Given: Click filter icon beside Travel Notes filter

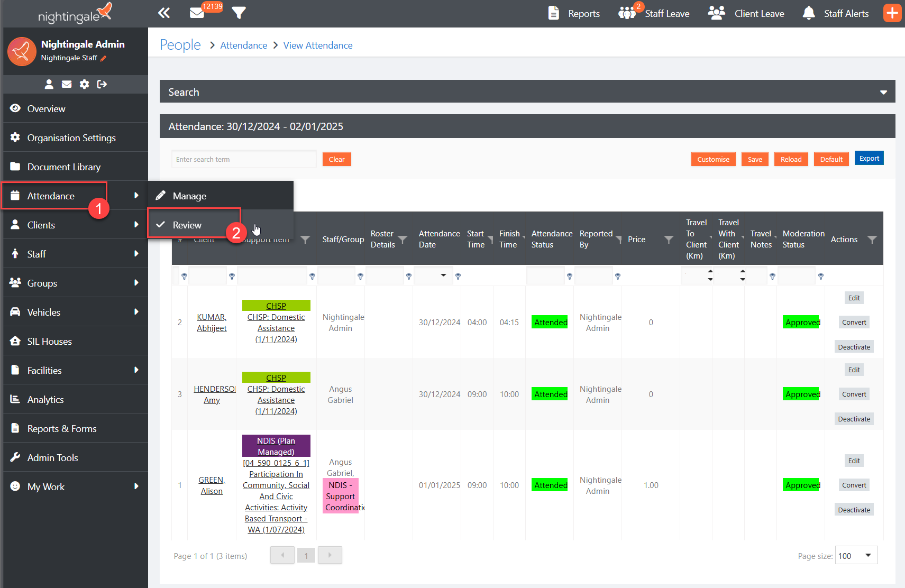Looking at the screenshot, I should pyautogui.click(x=772, y=276).
